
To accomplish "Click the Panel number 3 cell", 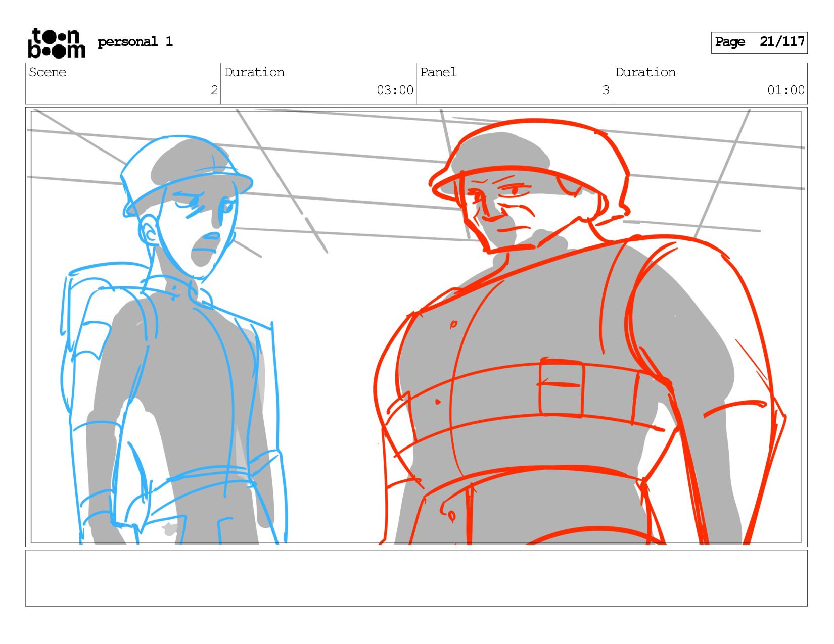I will click(x=514, y=83).
